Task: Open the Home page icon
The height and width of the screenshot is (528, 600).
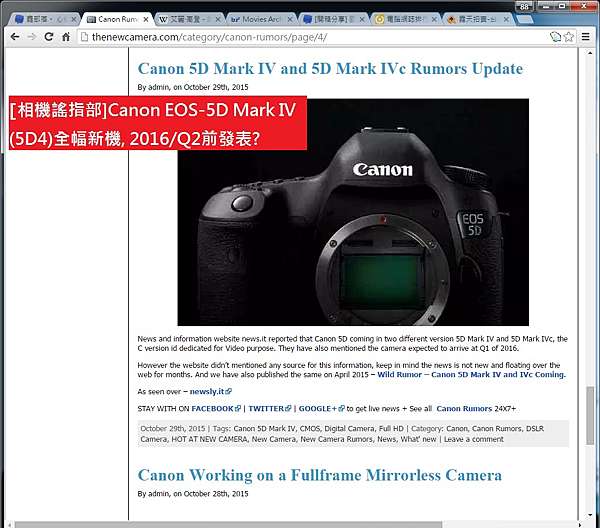Action: [66, 37]
